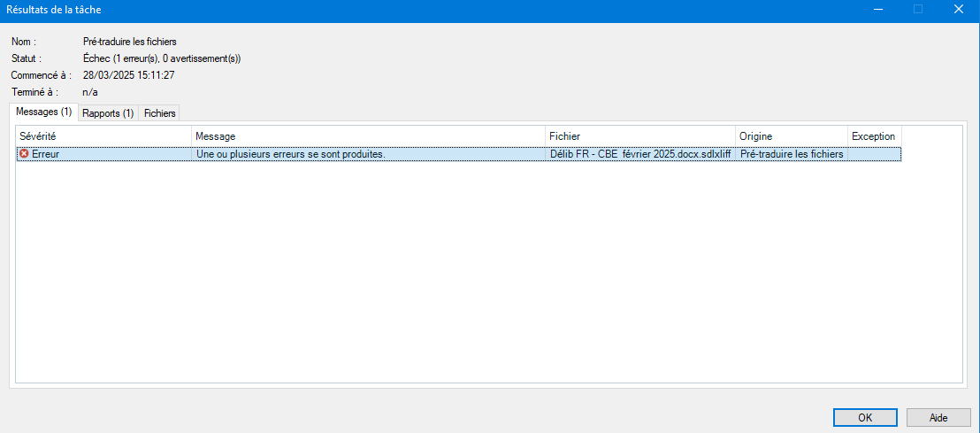The height and width of the screenshot is (433, 980).
Task: Click the 'Pré-traduire les fichiers' origin cell in the row
Action: click(792, 154)
